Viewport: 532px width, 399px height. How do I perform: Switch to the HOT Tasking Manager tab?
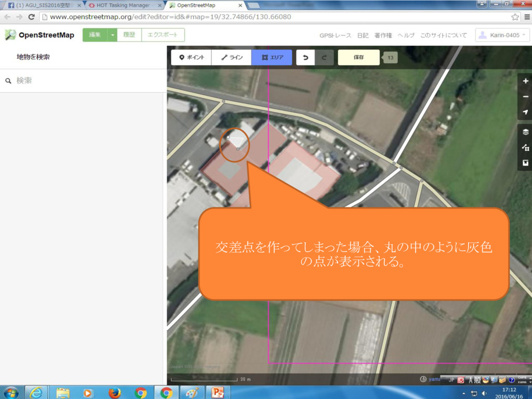pyautogui.click(x=124, y=5)
